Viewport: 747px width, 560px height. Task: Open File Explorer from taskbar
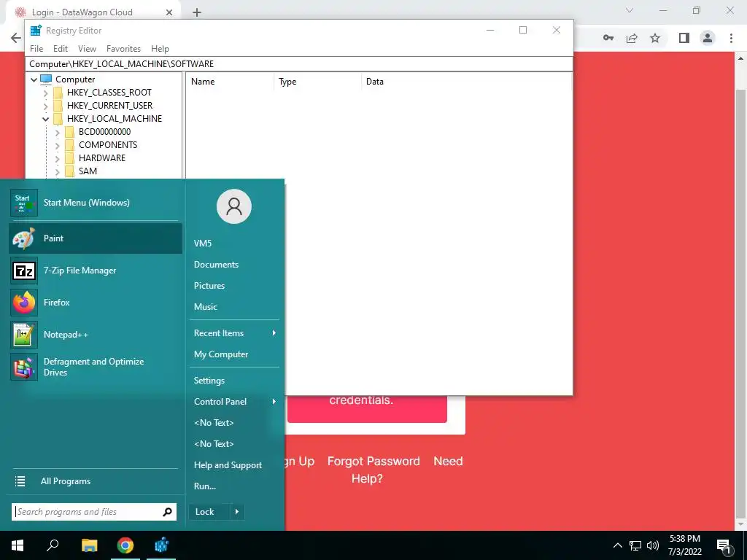89,545
